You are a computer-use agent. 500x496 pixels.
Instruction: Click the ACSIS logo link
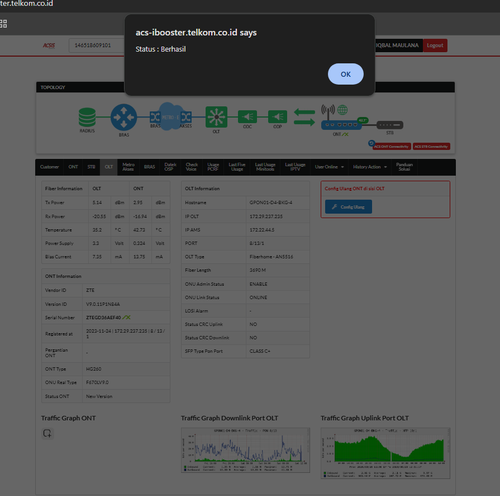(49, 45)
